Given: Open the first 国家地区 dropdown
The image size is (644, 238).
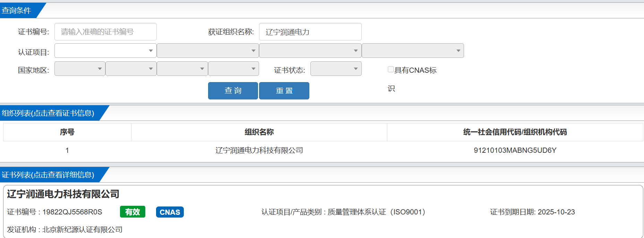Looking at the screenshot, I should (x=80, y=69).
